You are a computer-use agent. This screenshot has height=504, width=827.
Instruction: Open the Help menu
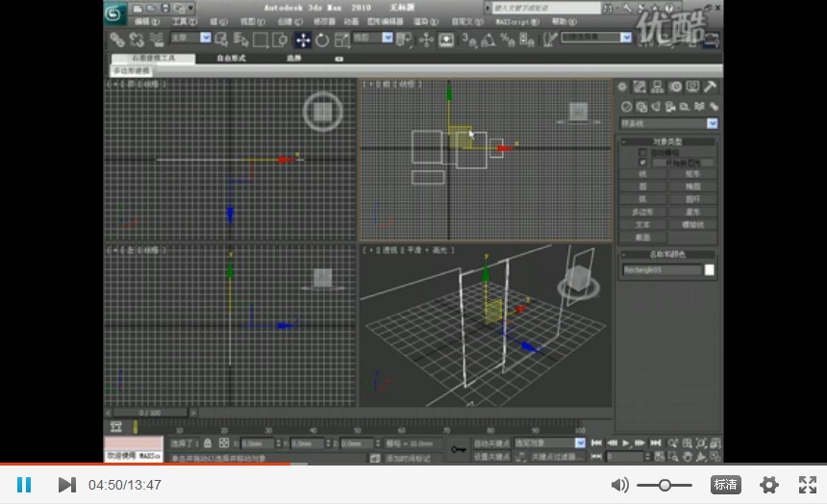[564, 21]
